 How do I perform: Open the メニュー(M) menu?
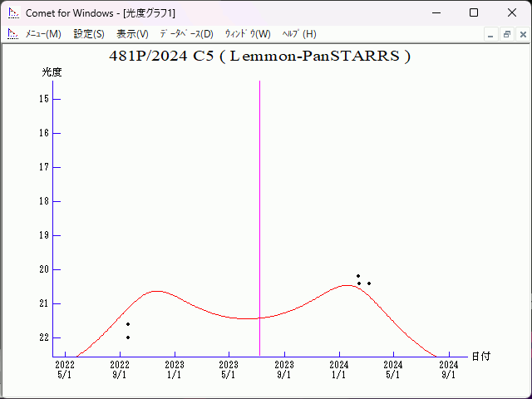(x=43, y=34)
